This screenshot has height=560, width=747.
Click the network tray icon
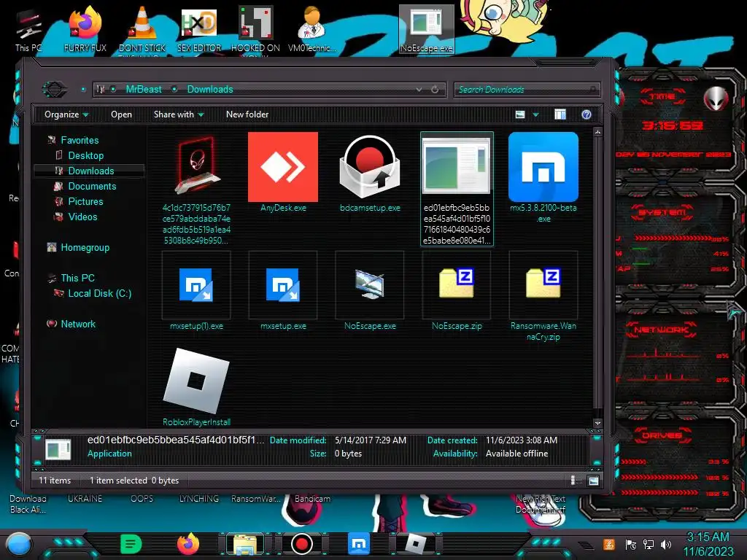pos(649,544)
